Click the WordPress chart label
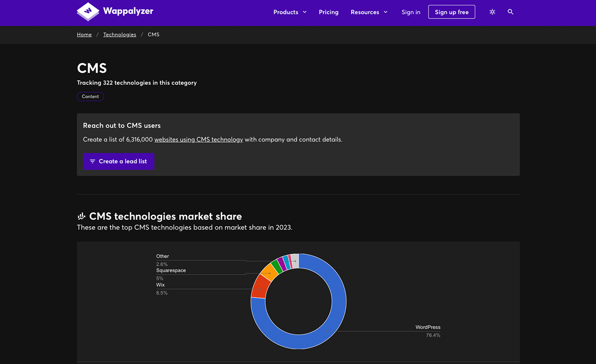 point(428,327)
